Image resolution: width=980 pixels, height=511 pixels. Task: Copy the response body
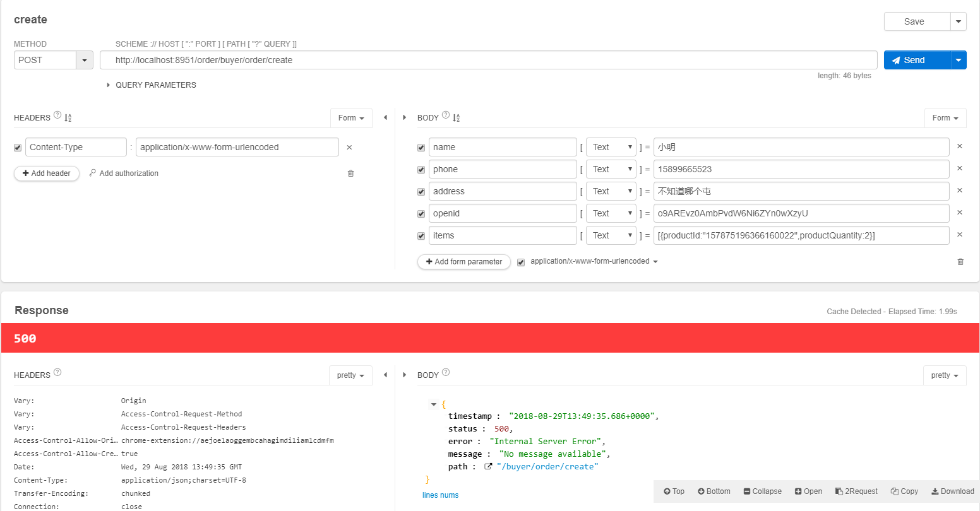point(904,491)
